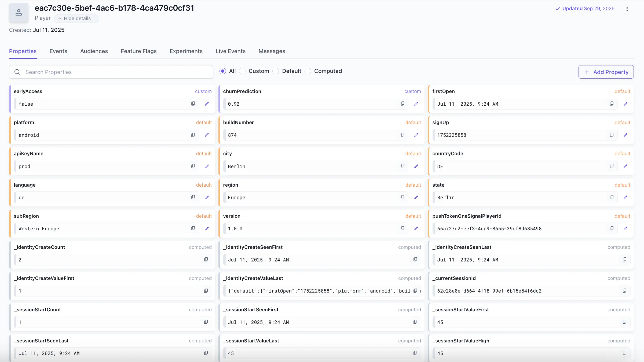Click the Search Properties field

point(111,72)
